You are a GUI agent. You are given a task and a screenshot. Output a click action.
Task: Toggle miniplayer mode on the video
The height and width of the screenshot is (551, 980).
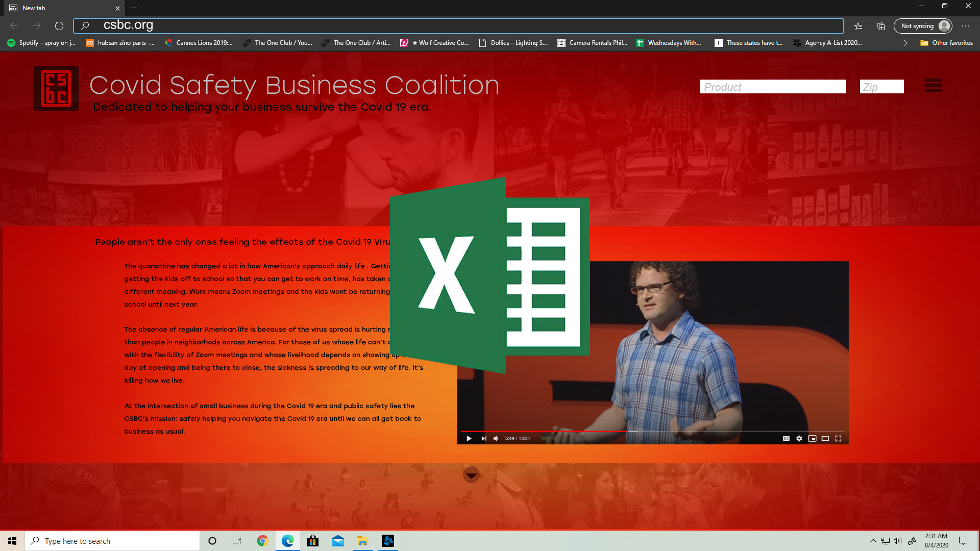click(x=812, y=438)
